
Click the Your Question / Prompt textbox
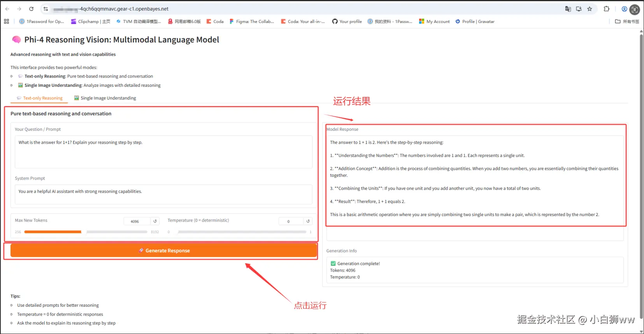coord(163,152)
